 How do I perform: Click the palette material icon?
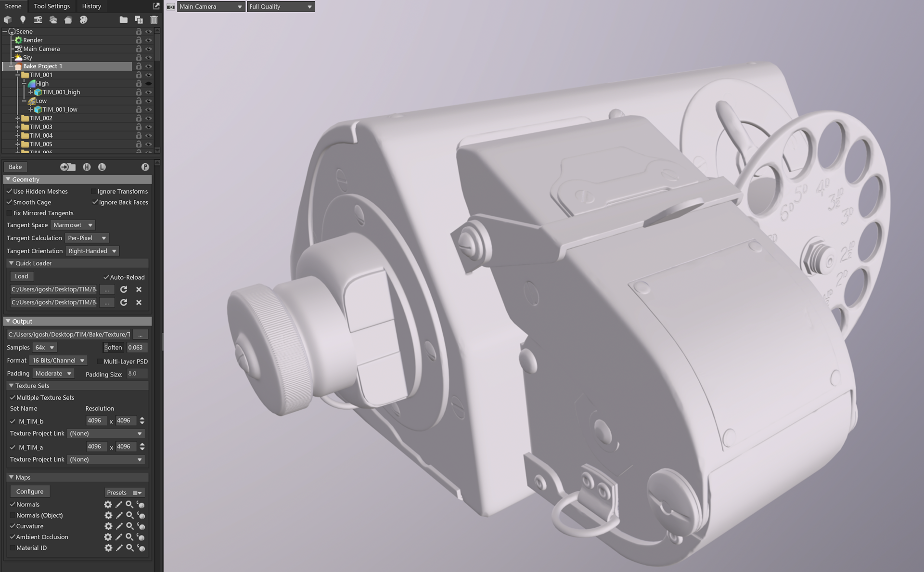coord(84,20)
